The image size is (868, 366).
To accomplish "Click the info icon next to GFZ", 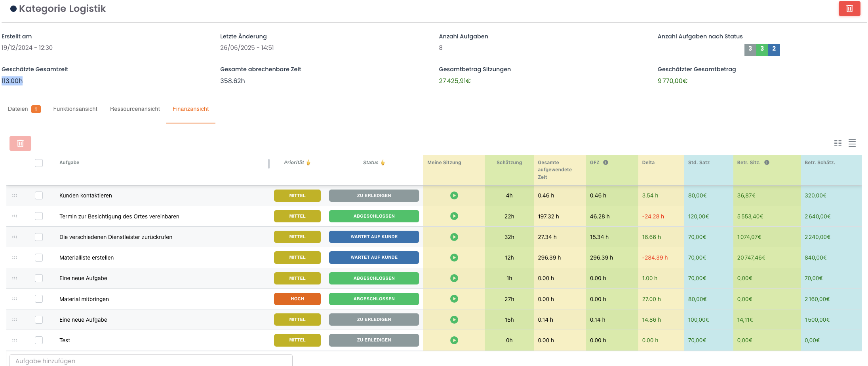I will (605, 163).
